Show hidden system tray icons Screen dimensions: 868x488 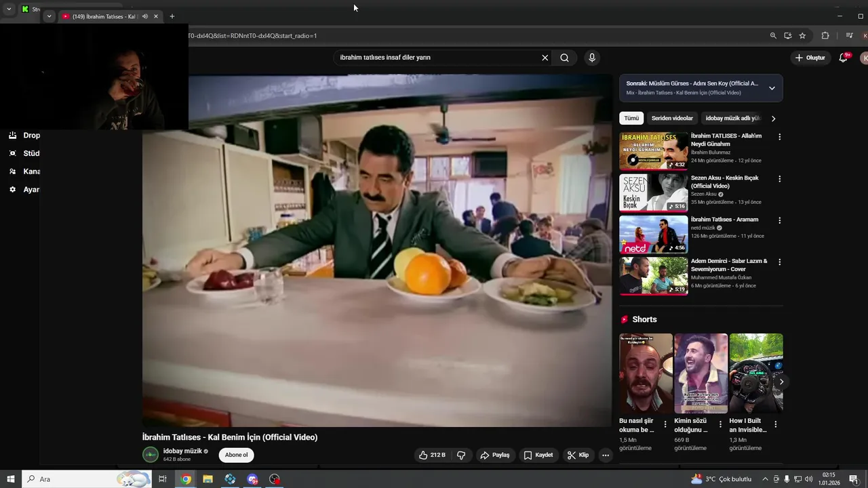(x=765, y=479)
